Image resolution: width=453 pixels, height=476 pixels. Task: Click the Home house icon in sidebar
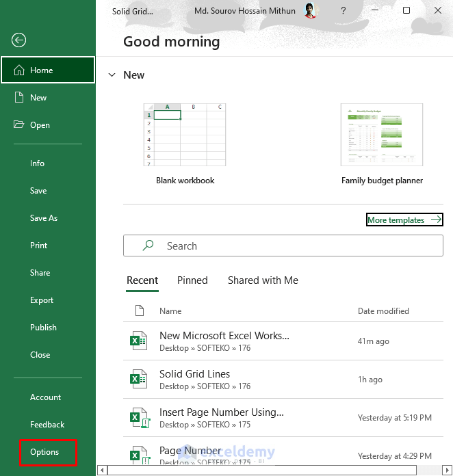(x=19, y=70)
